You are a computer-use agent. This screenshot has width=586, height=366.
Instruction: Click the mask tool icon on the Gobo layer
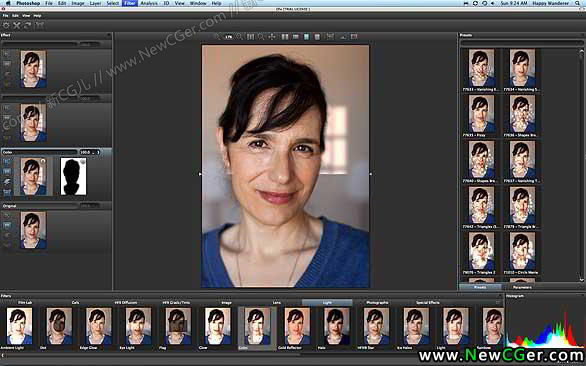[7, 182]
